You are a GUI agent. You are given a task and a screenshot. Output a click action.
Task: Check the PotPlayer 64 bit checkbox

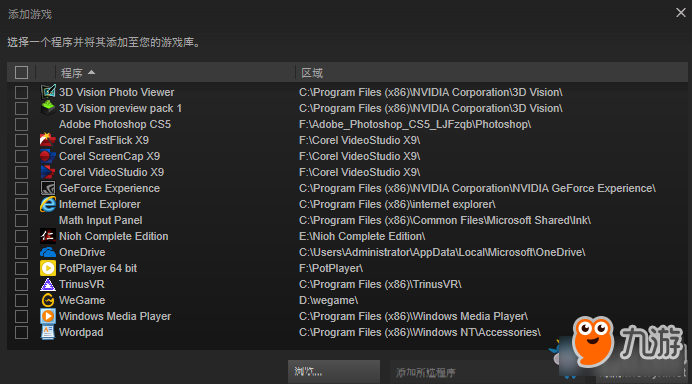(21, 268)
